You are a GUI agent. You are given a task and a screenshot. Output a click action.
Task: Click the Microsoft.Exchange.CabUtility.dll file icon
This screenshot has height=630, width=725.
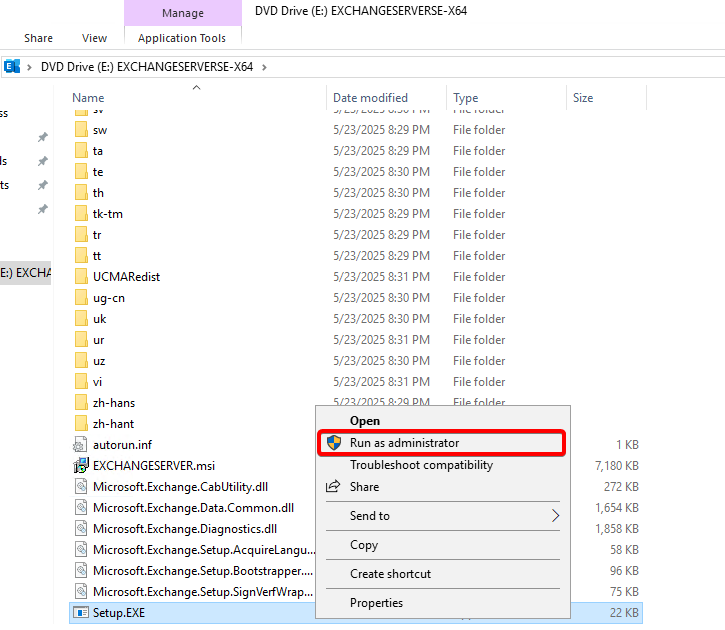coord(81,486)
